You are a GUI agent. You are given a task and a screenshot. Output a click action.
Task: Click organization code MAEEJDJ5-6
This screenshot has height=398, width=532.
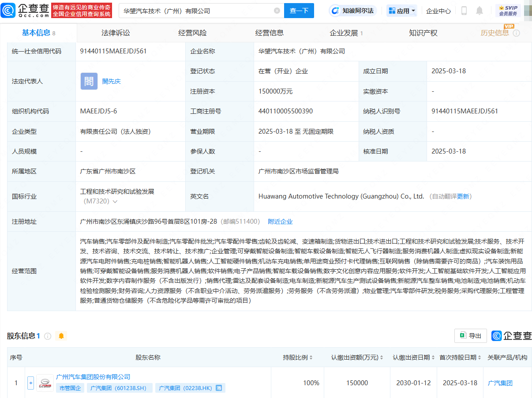[98, 111]
